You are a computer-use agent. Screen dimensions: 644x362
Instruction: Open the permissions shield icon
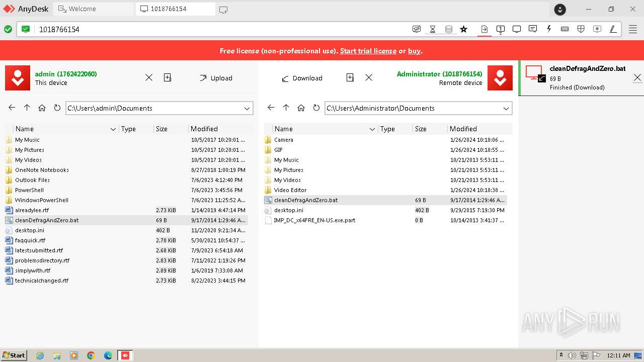tap(581, 29)
